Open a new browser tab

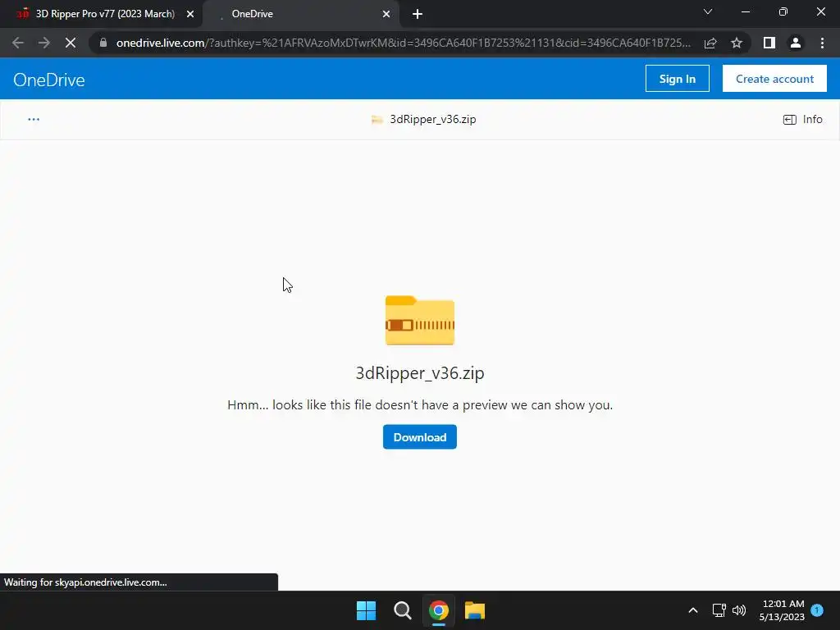(418, 15)
